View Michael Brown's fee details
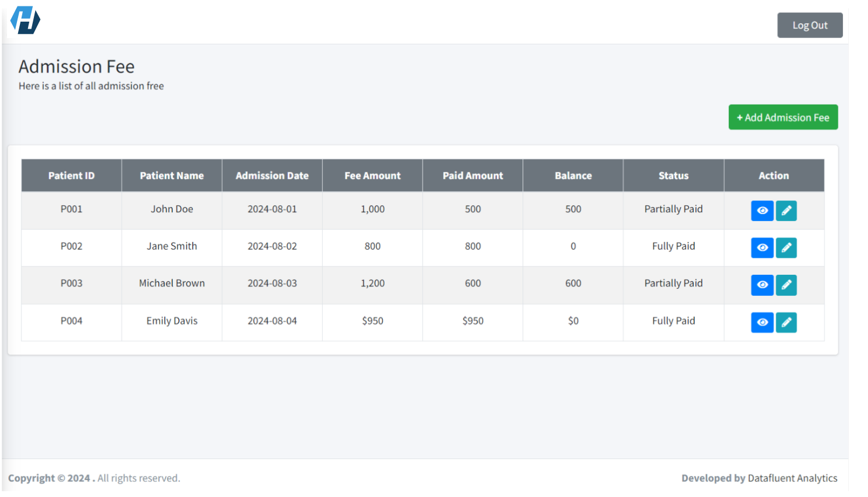The width and height of the screenshot is (868, 497). (x=762, y=285)
